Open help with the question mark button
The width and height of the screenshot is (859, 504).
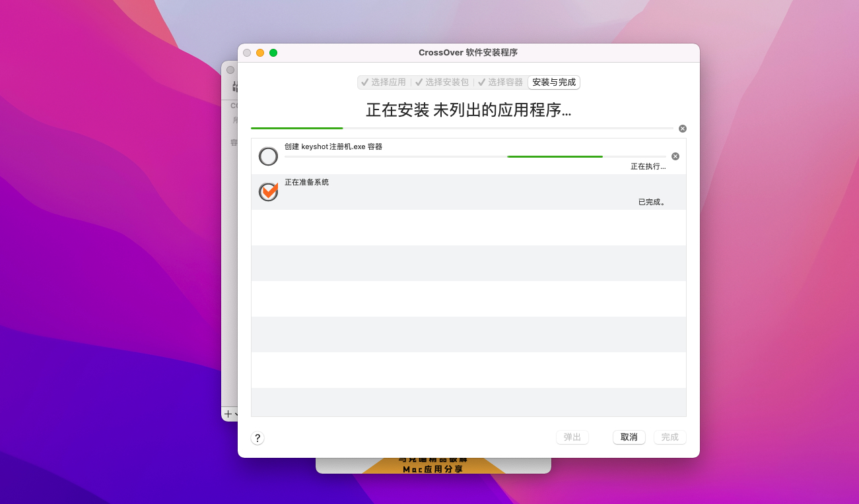(258, 438)
